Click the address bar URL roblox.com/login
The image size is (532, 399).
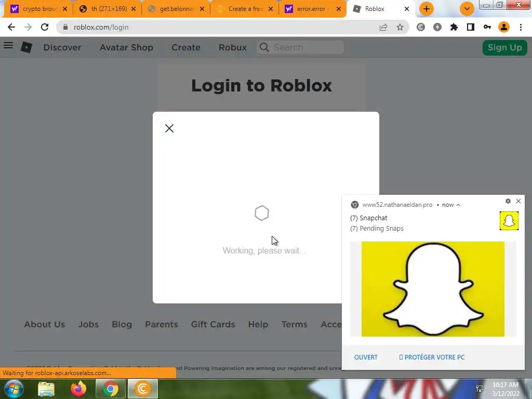101,27
